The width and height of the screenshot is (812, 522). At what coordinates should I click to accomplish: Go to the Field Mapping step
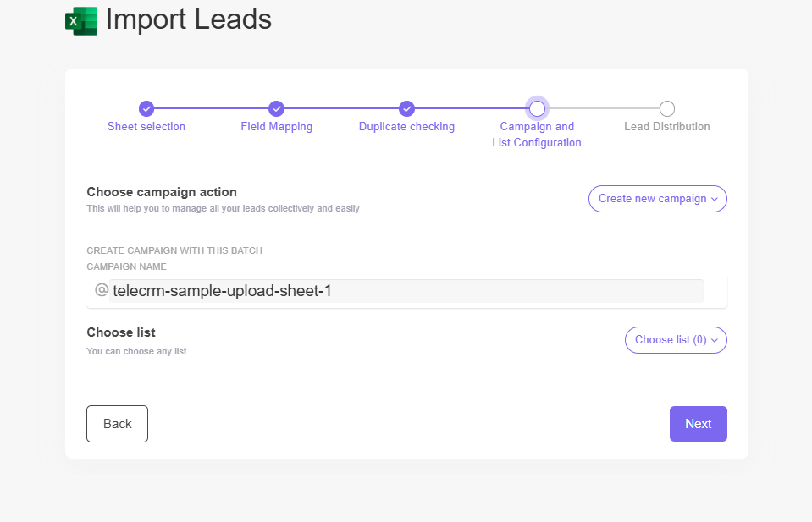(276, 126)
